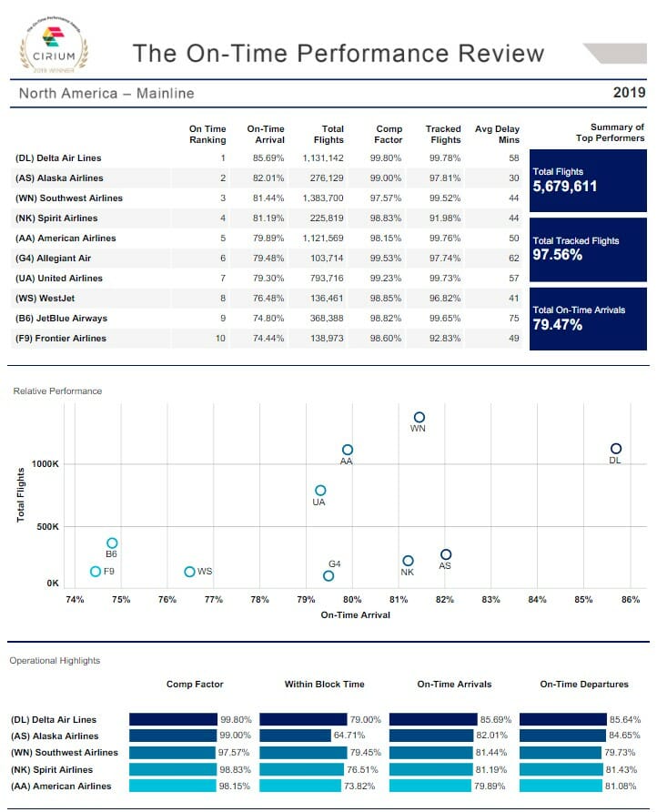Image resolution: width=657 pixels, height=812 pixels.
Task: Select the WN scatter point marker
Action: (419, 418)
